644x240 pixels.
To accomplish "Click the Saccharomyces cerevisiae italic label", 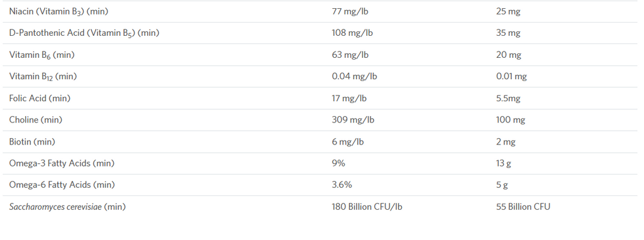I will 55,207.
